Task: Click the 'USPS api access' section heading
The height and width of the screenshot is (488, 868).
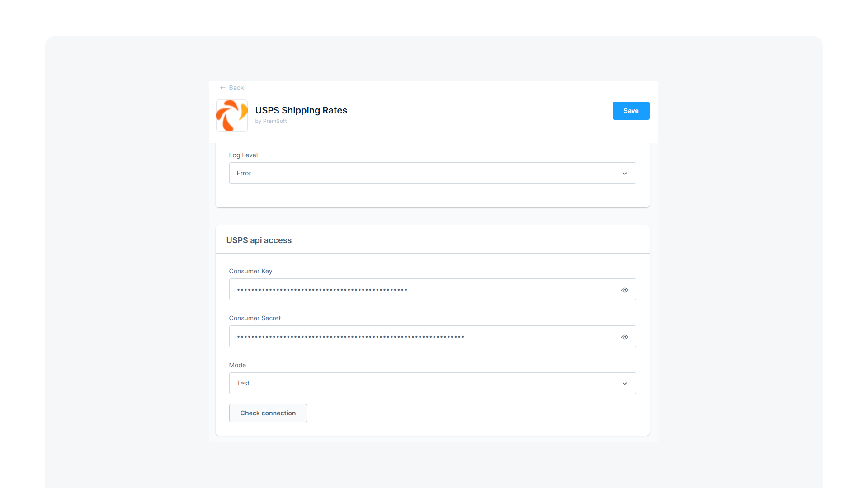Action: pyautogui.click(x=259, y=240)
